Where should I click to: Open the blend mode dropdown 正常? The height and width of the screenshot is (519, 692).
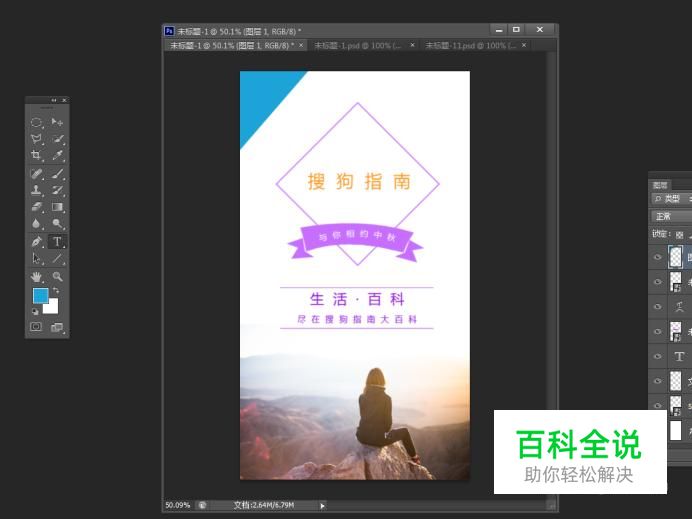click(672, 216)
